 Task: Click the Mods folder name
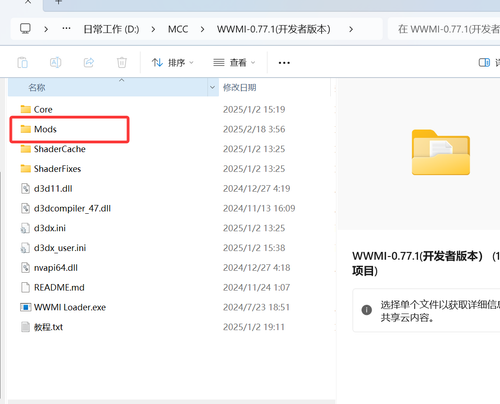click(45, 129)
